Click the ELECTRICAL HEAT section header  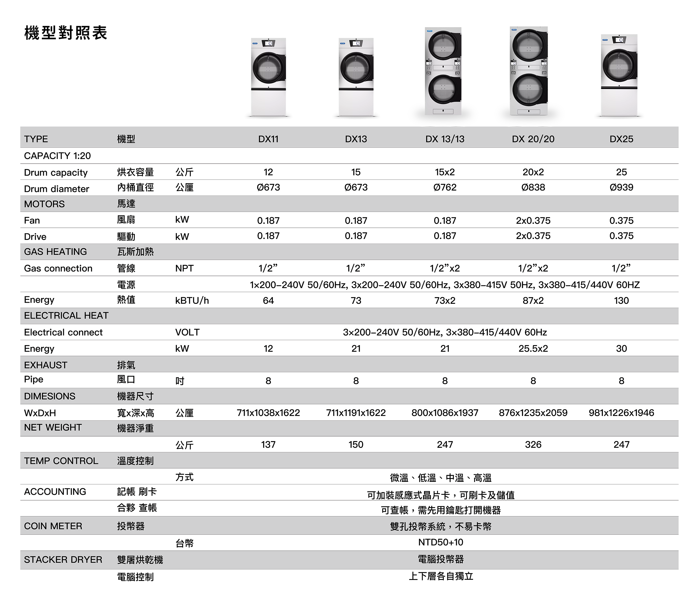66,315
